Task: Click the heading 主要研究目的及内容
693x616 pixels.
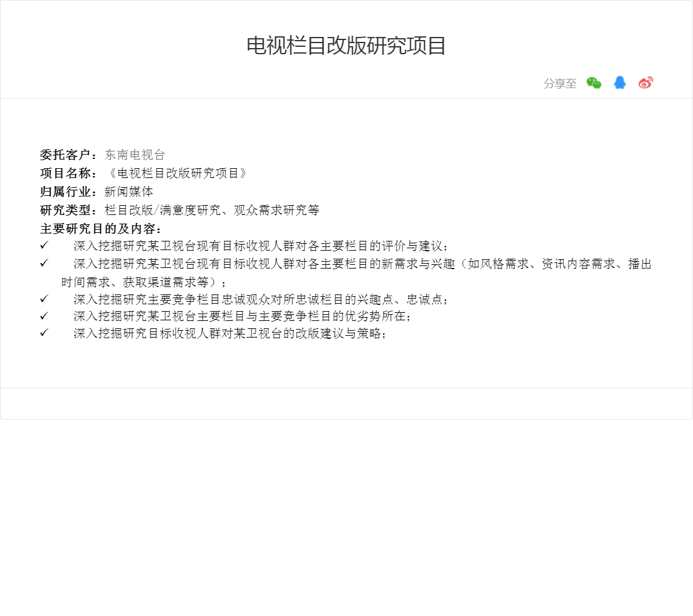Action: pyautogui.click(x=98, y=229)
